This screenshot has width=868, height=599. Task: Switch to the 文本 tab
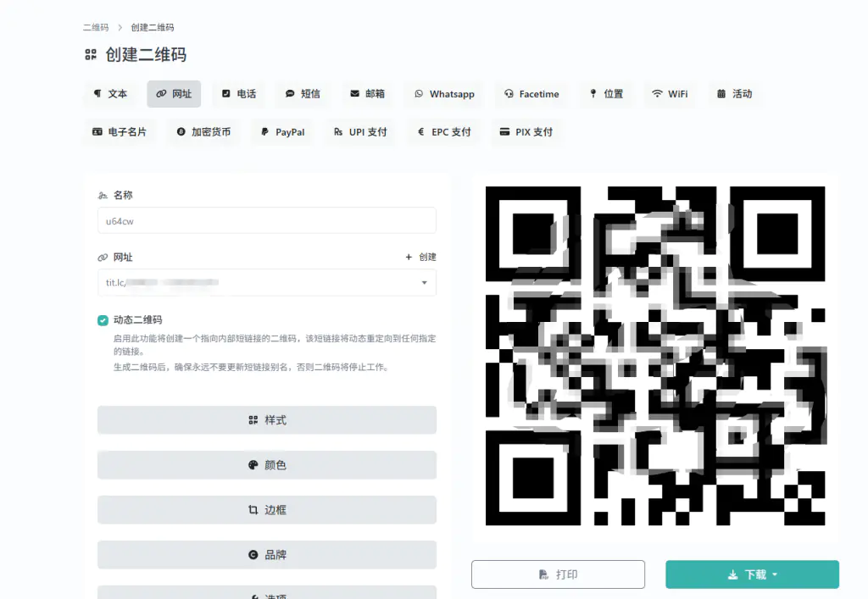tap(110, 94)
